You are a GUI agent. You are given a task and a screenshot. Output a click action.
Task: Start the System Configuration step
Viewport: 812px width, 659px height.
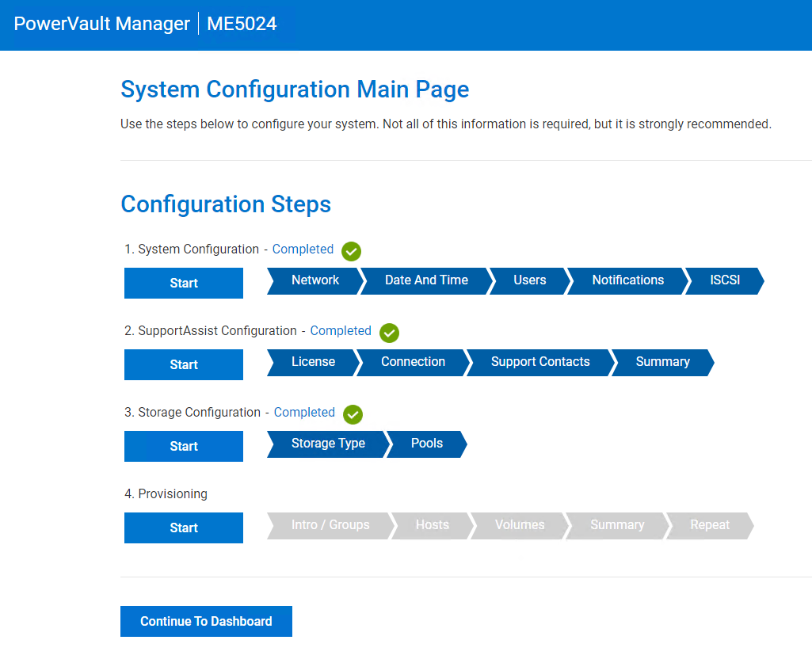[x=184, y=284]
